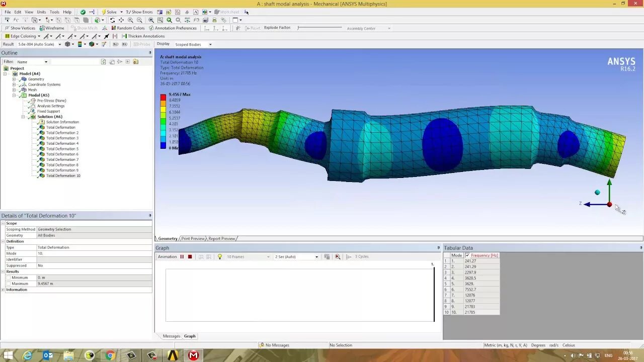Select Total Deformation 10 in the tree

tap(63, 175)
